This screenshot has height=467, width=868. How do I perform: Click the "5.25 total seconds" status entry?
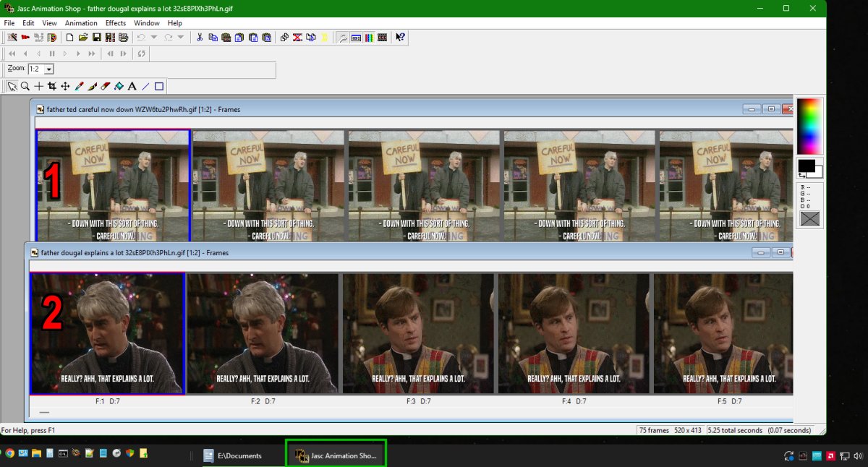[735, 430]
